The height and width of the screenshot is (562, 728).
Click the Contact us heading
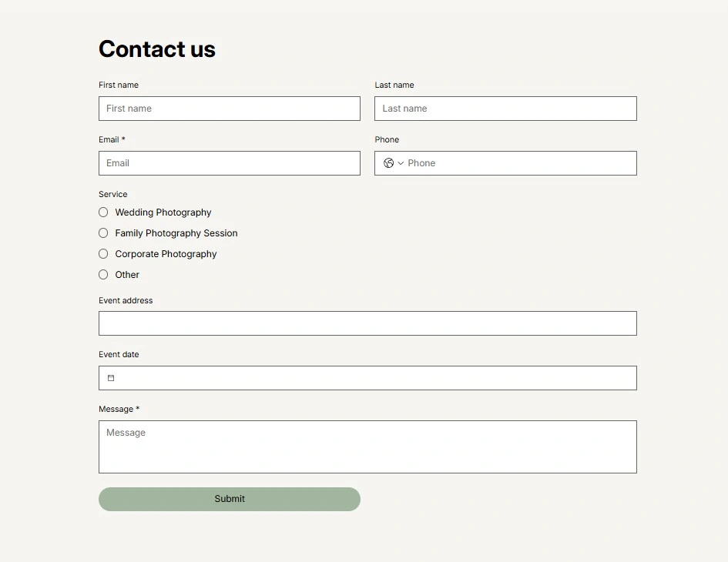[157, 49]
